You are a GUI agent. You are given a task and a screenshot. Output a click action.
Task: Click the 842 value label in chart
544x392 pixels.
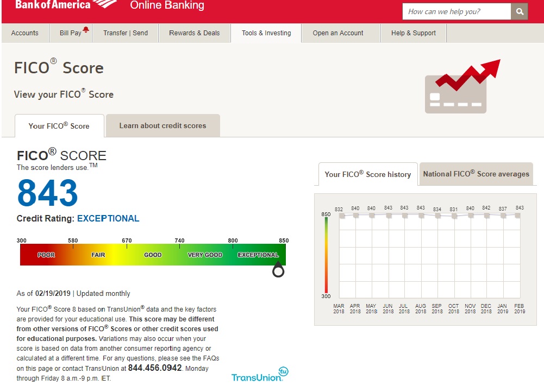[x=486, y=207]
